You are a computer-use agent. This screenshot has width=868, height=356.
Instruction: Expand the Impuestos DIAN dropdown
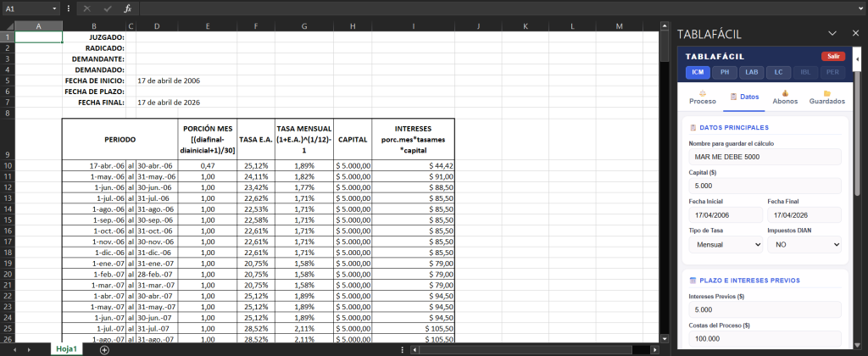(x=804, y=244)
